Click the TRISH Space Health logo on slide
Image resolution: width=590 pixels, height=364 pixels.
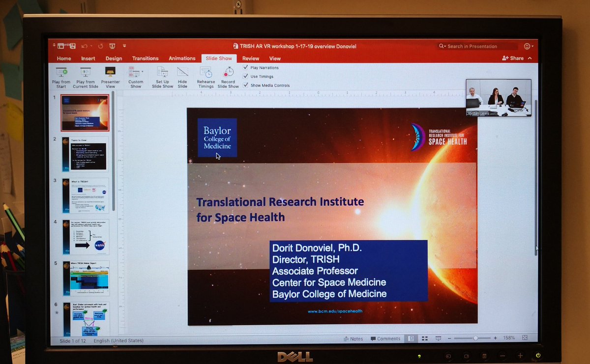coord(438,137)
